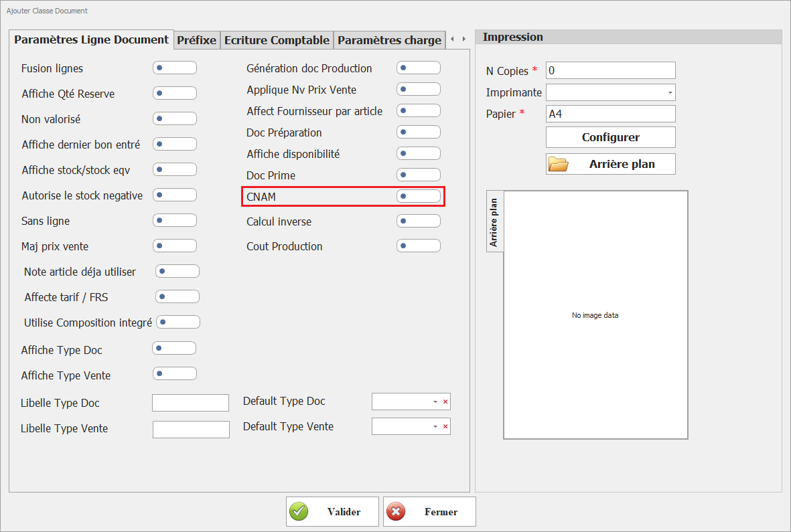
Task: Toggle Sans ligne switch
Action: (x=175, y=220)
